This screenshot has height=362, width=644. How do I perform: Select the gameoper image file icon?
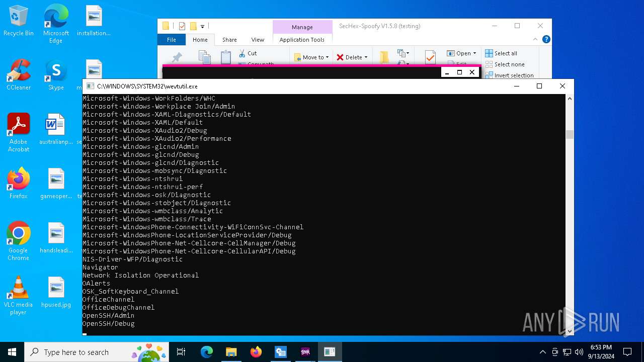[x=56, y=184]
